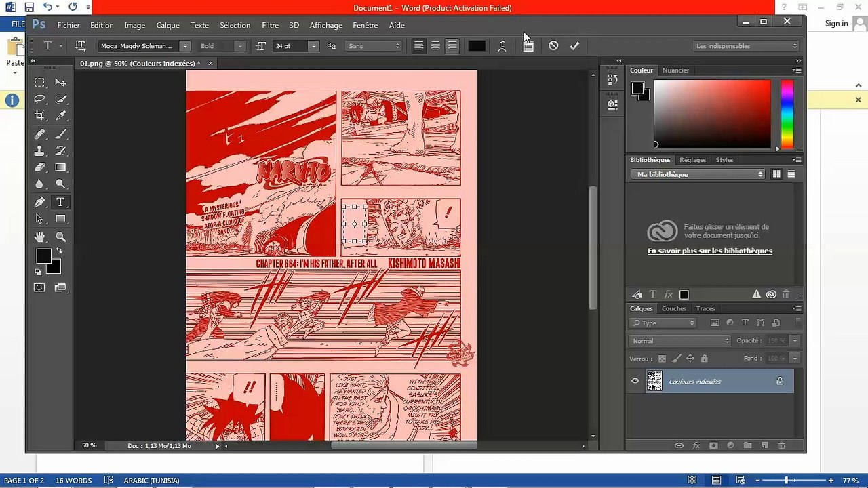Image resolution: width=868 pixels, height=488 pixels.
Task: Switch to the Tracés tab
Action: click(705, 309)
